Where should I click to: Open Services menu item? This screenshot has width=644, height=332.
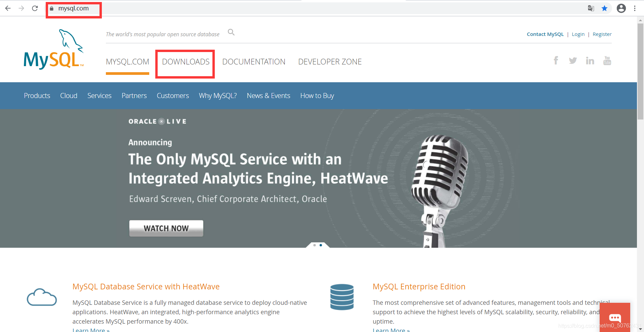point(99,96)
